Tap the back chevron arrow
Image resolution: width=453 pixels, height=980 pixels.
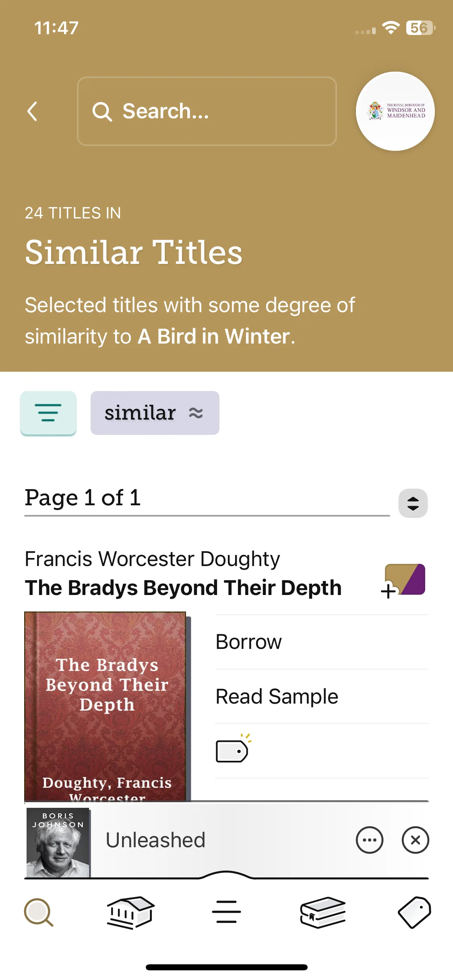[32, 111]
